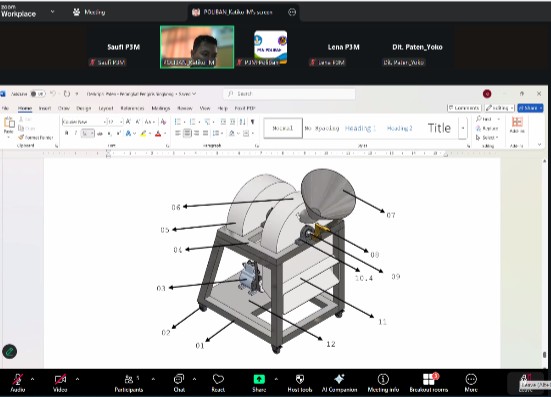Open the Video options arrow in Zoom
The height and width of the screenshot is (397, 551).
(77, 379)
